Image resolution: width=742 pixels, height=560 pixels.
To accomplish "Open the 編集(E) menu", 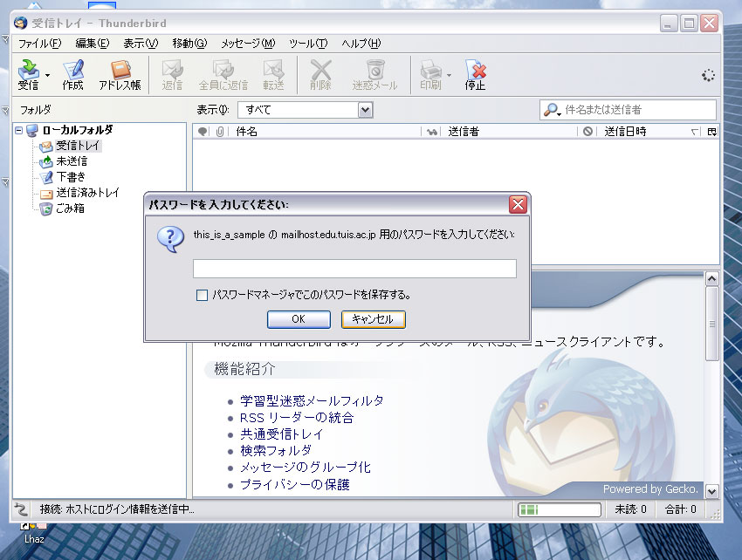I will click(x=93, y=44).
